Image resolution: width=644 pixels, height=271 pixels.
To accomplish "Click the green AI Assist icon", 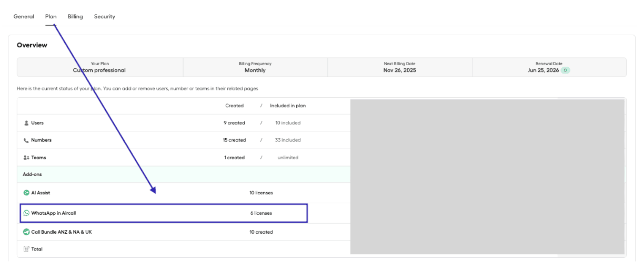I will click(x=26, y=193).
